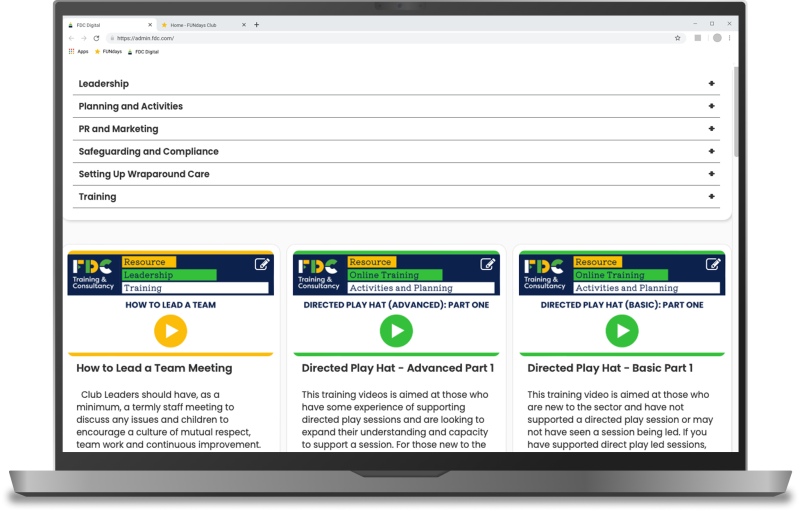Reload the page using the refresh icon

[x=96, y=38]
